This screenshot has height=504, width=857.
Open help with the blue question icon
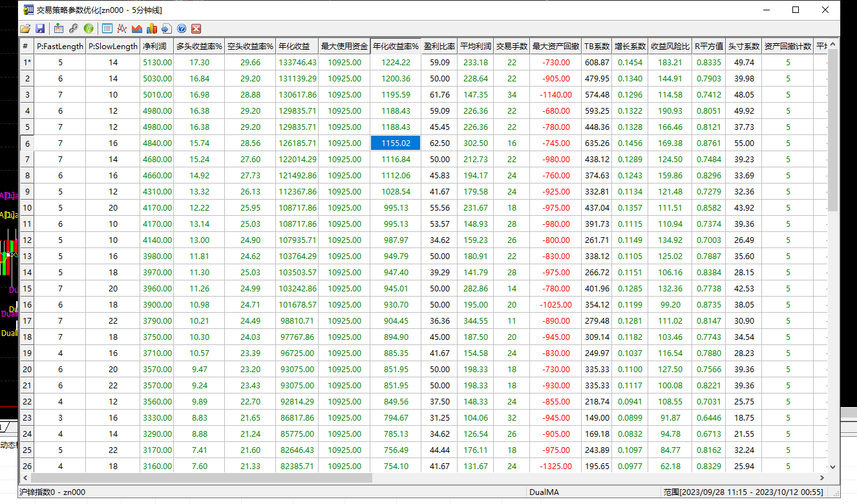point(182,28)
